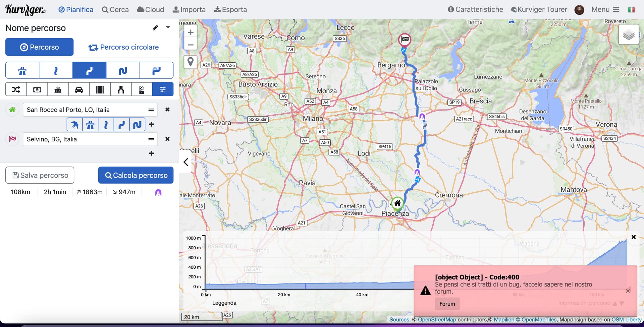This screenshot has height=327, width=644.
Task: Click the location marker map button
Action: [190, 62]
